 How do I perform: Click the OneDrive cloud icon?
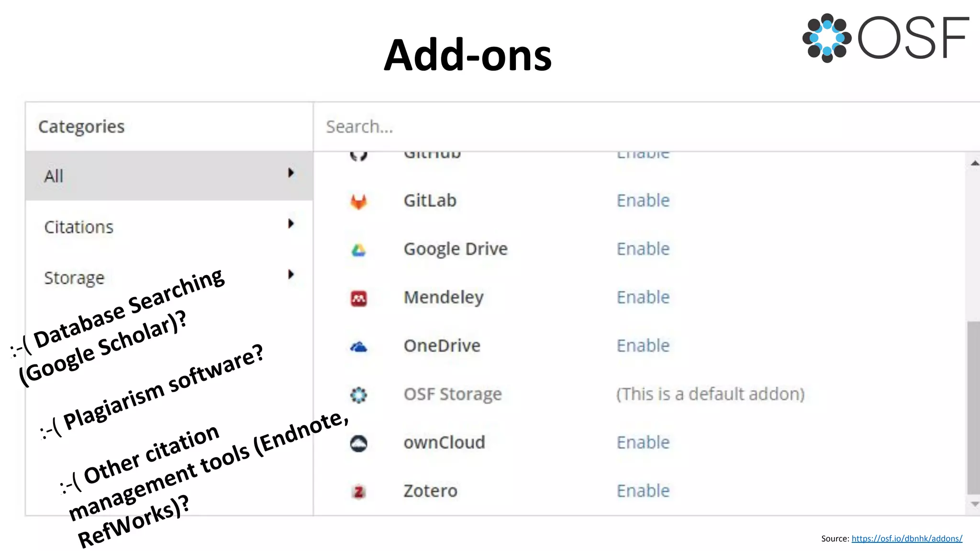(x=358, y=347)
